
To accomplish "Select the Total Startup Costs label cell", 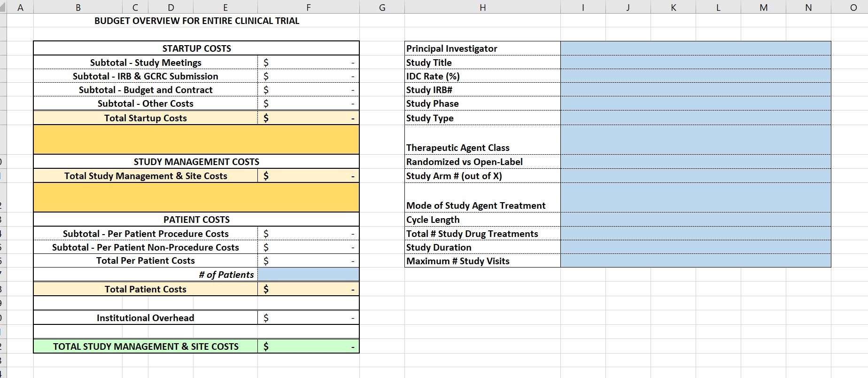I will tap(146, 118).
